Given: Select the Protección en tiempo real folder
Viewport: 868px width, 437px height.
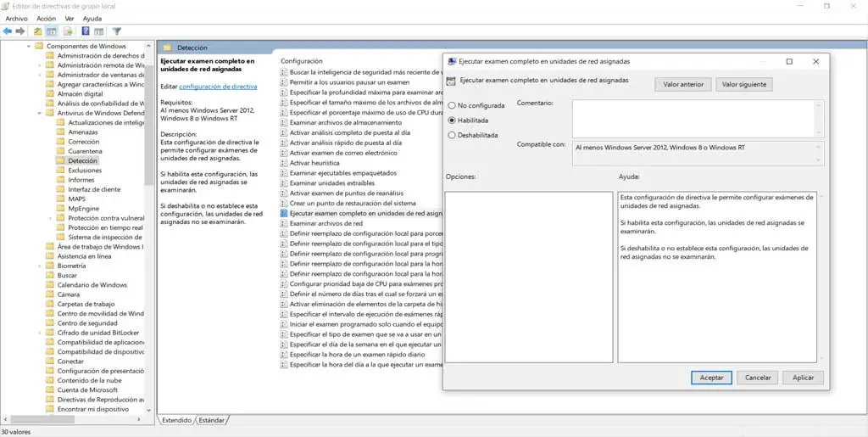Looking at the screenshot, I should (105, 227).
